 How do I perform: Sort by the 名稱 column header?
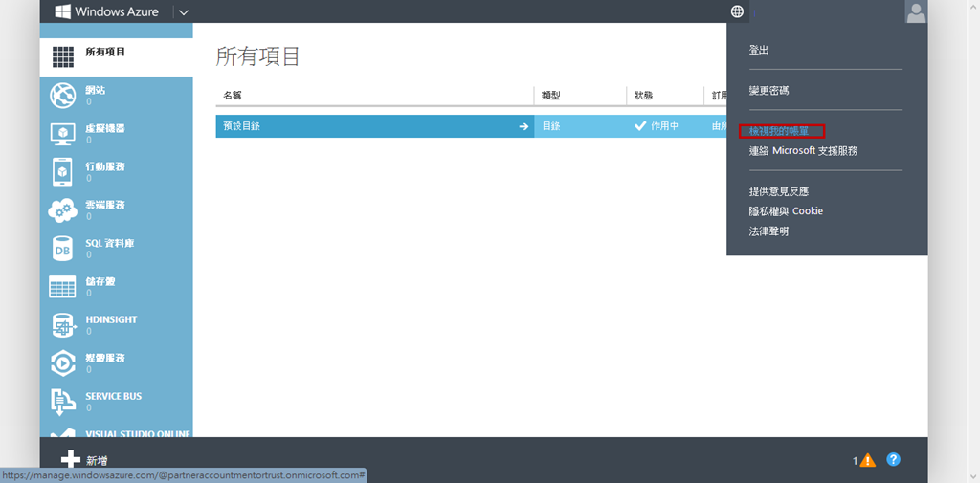[x=233, y=96]
